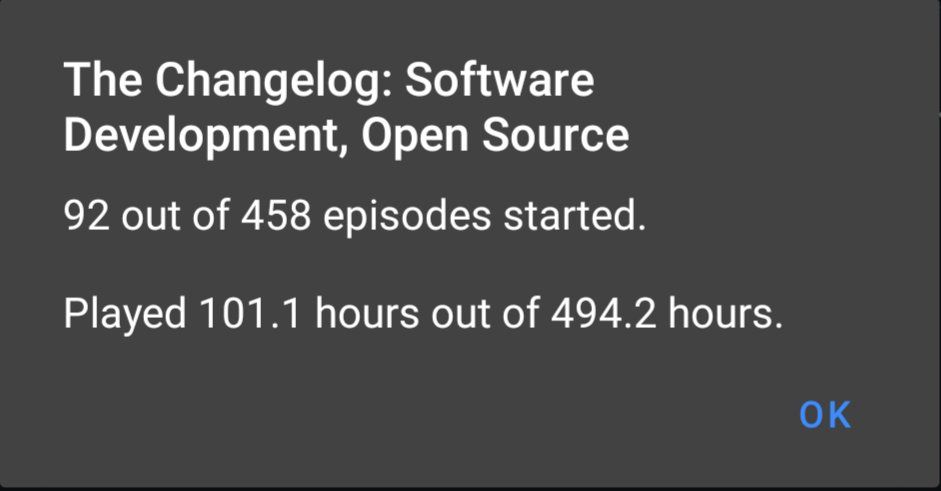Click the 'Played 101.1 hours' statistics line

(423, 313)
